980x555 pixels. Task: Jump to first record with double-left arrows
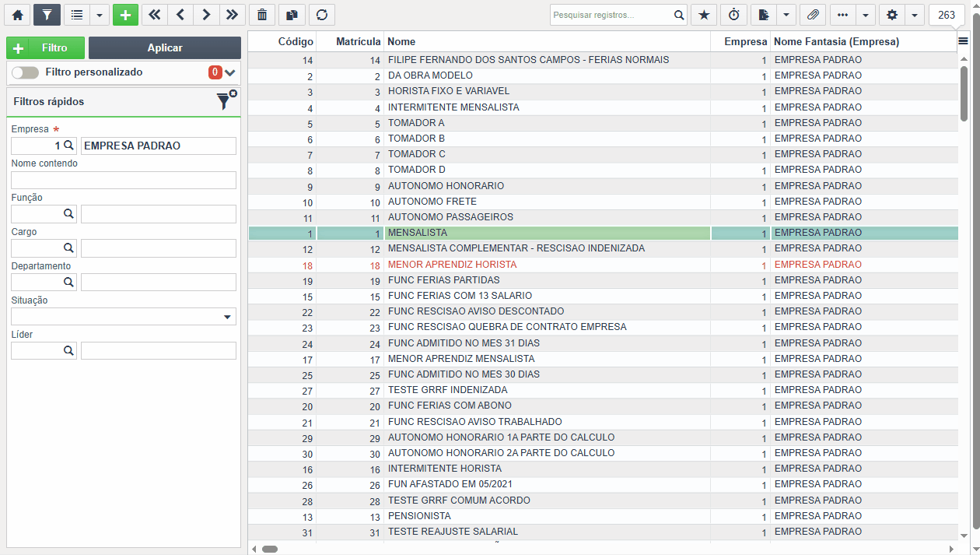154,15
